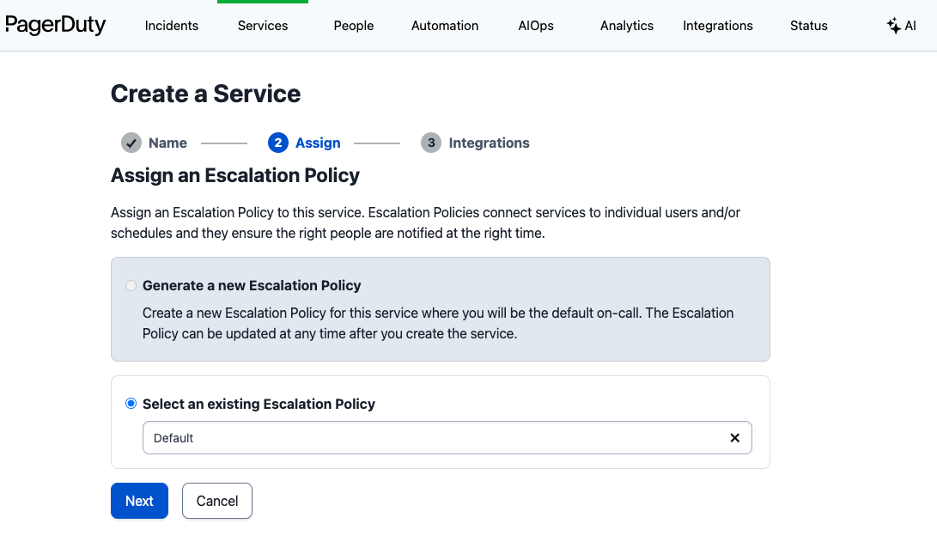Click the Integrations step label

pyautogui.click(x=489, y=143)
